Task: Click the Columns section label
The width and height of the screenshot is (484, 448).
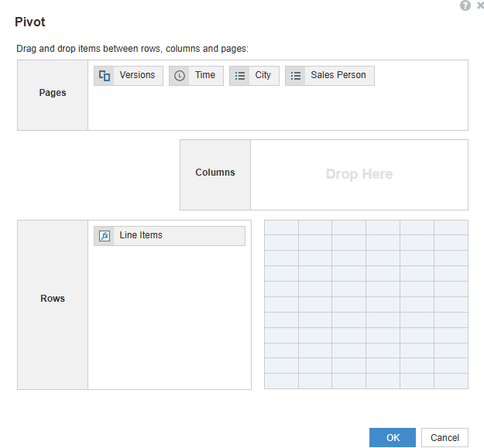Action: [x=215, y=173]
